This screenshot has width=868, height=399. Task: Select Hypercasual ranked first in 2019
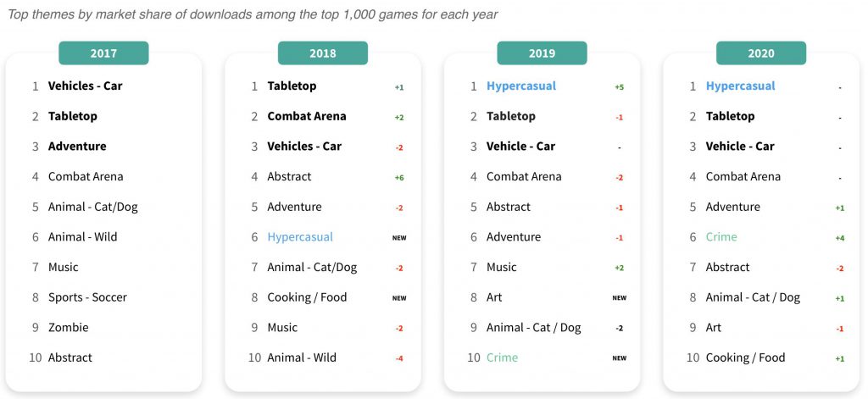521,86
